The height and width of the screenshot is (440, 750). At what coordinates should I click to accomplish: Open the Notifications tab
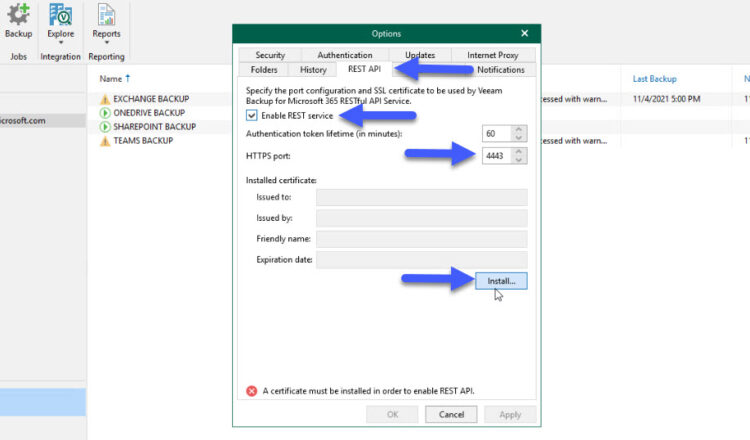coord(501,70)
